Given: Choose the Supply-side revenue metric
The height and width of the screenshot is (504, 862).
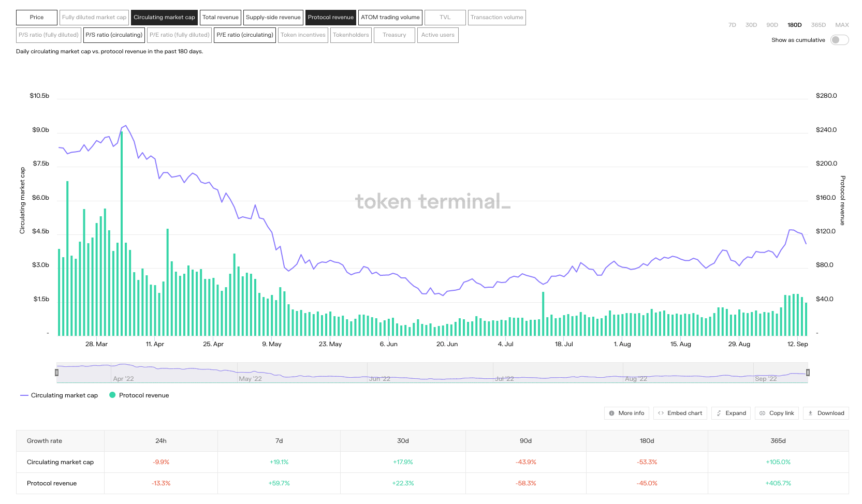Looking at the screenshot, I should (273, 18).
